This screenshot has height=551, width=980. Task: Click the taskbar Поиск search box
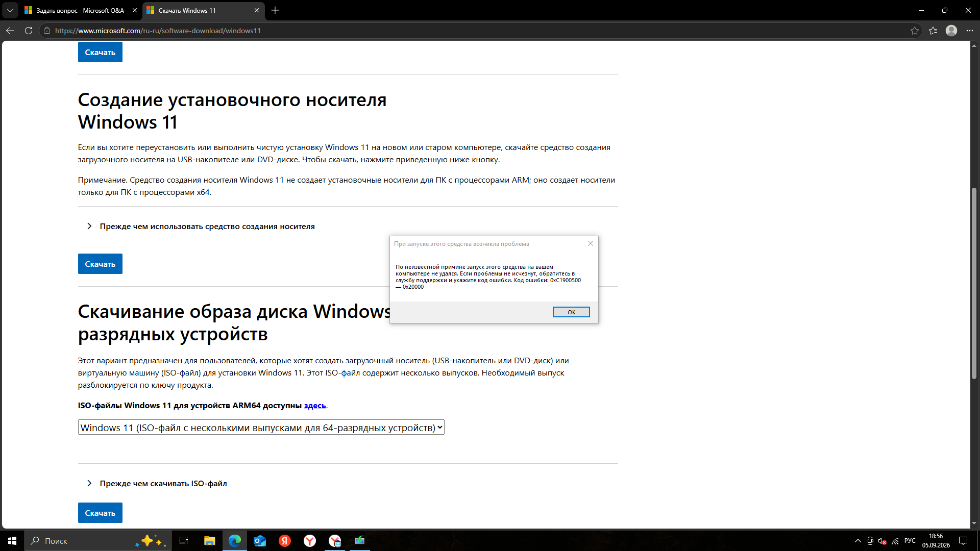tap(99, 541)
